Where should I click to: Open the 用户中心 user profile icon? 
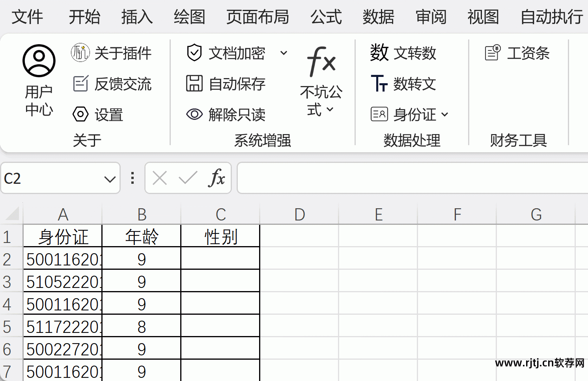pos(39,61)
